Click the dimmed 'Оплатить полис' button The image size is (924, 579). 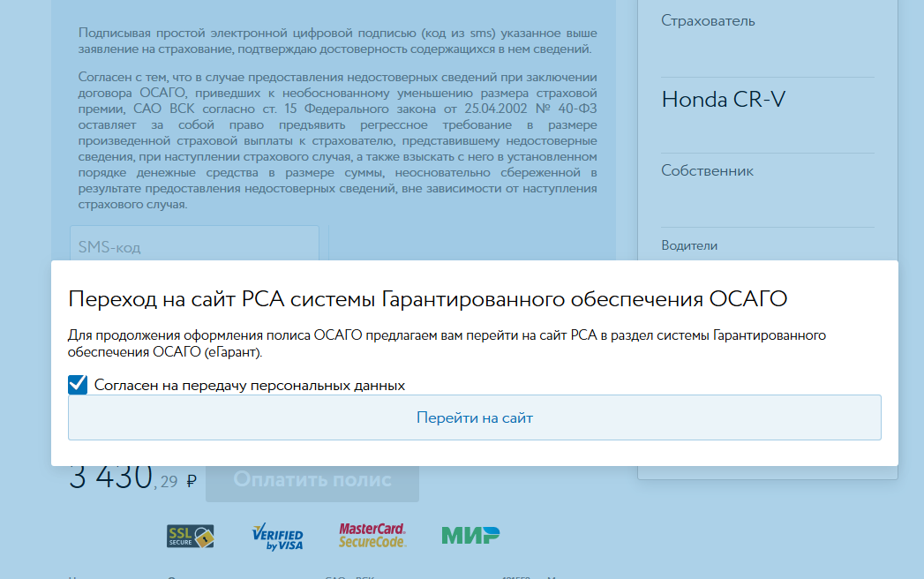click(x=312, y=481)
